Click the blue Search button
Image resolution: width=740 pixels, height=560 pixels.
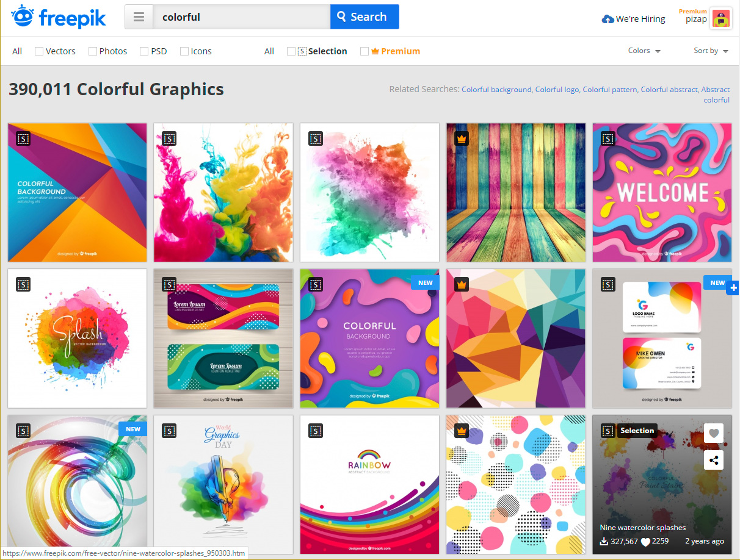pos(365,17)
